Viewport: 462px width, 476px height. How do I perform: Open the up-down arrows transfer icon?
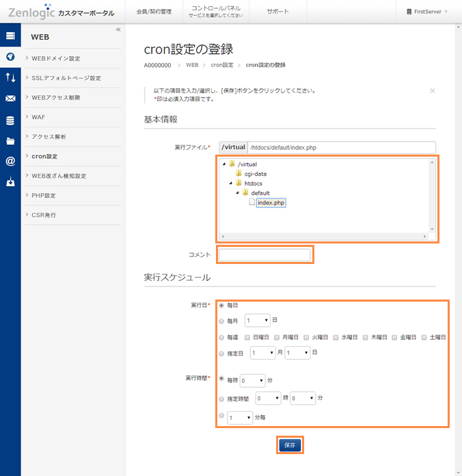10,77
